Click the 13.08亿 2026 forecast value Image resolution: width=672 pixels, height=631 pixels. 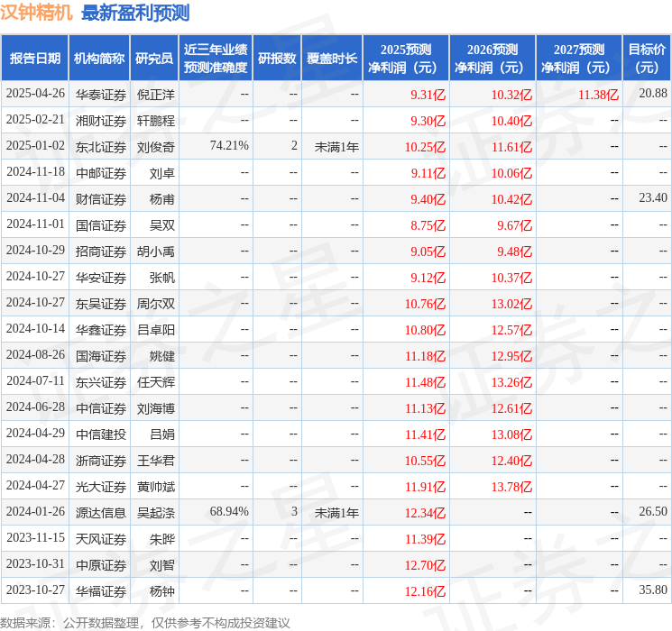(x=511, y=434)
